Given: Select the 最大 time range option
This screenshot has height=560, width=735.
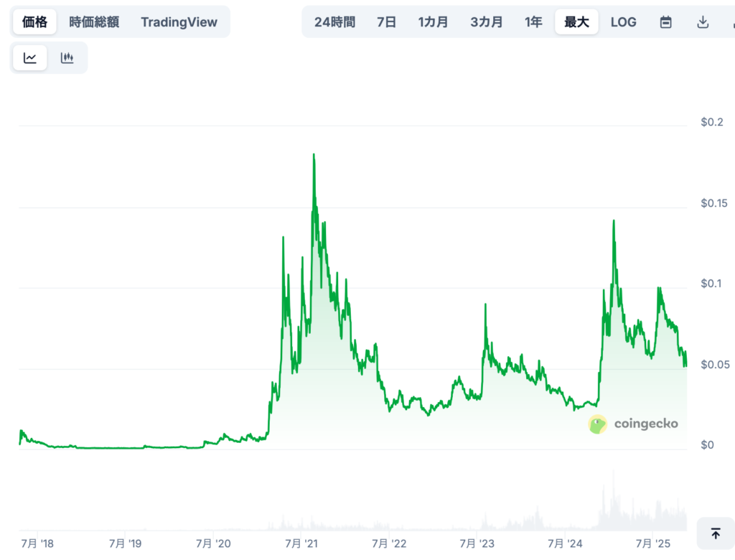Looking at the screenshot, I should pyautogui.click(x=578, y=22).
